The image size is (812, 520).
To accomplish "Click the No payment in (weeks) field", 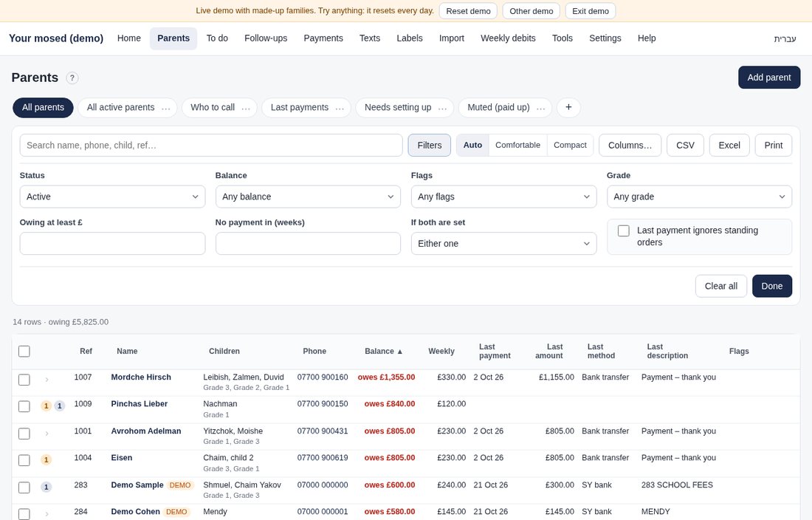I will pyautogui.click(x=308, y=244).
